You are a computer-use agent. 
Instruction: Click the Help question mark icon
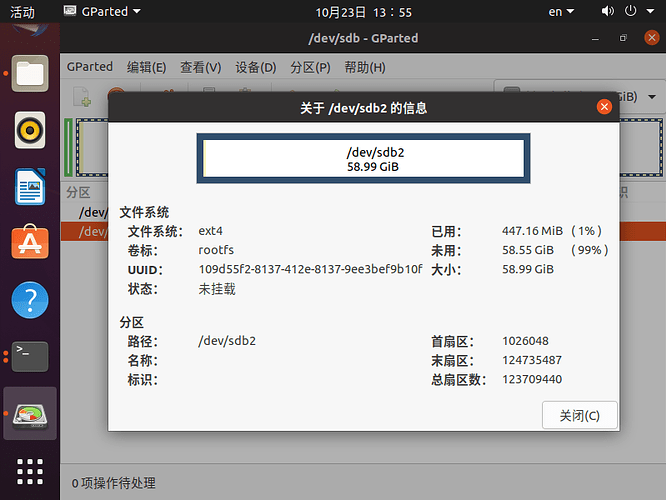click(x=30, y=300)
